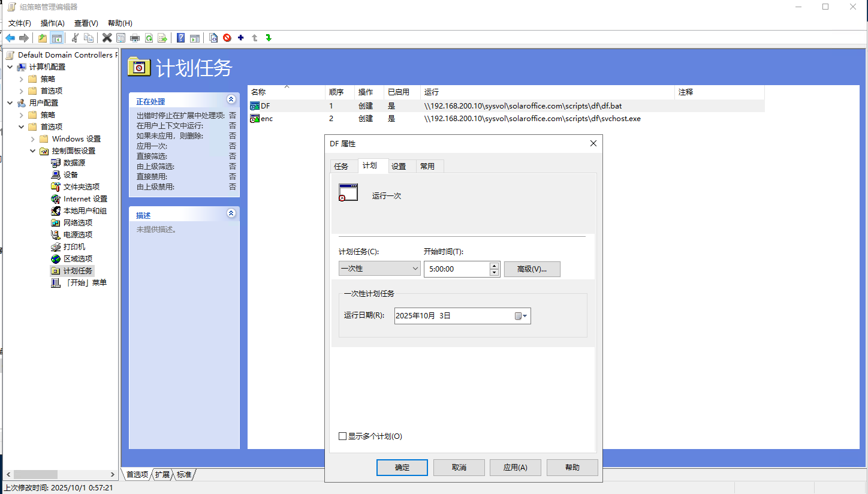Click the green move down arrow icon

click(x=269, y=38)
